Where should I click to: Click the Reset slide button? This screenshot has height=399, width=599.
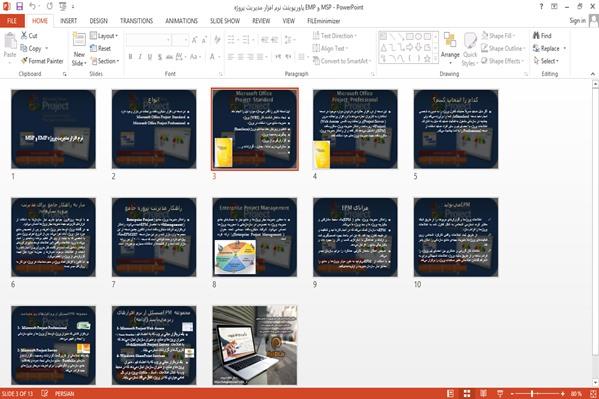100,48
